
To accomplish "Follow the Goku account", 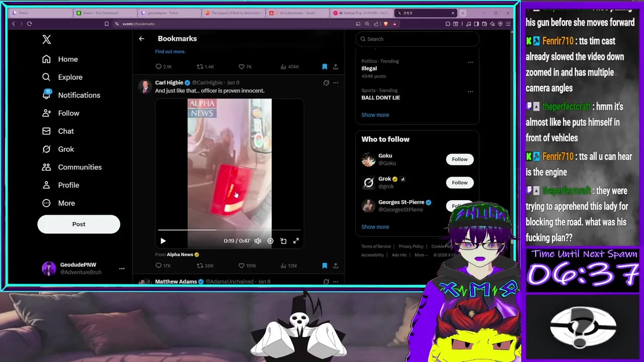I will coord(459,159).
